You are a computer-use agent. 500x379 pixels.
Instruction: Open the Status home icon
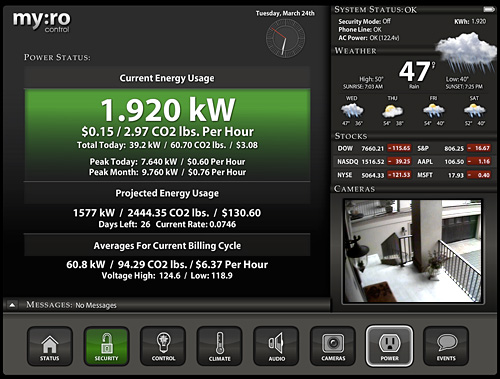click(50, 346)
